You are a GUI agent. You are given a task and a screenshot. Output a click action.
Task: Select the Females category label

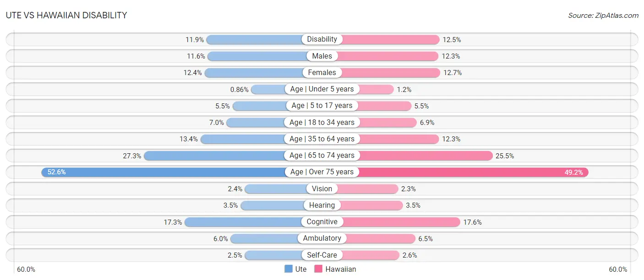click(322, 72)
